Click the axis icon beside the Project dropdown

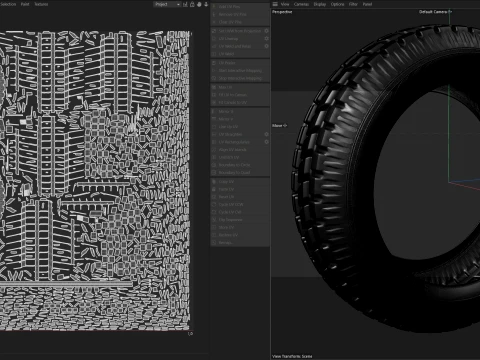click(185, 4)
